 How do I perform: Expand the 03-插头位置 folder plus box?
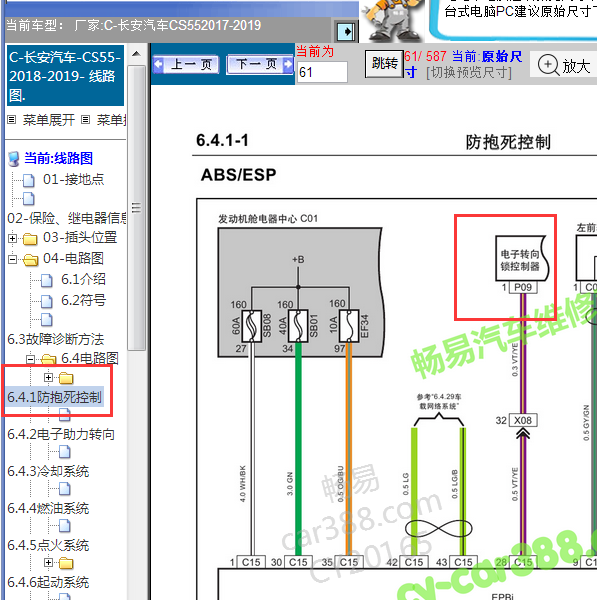pyautogui.click(x=12, y=238)
